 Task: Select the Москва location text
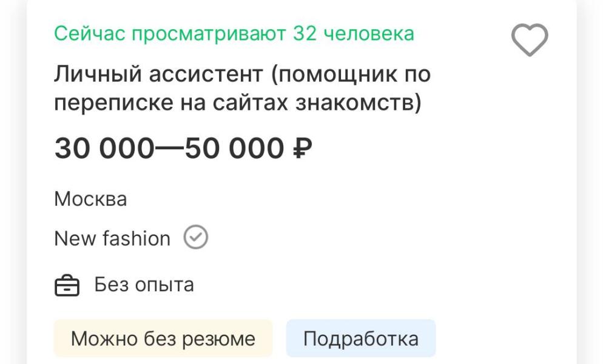(x=90, y=199)
